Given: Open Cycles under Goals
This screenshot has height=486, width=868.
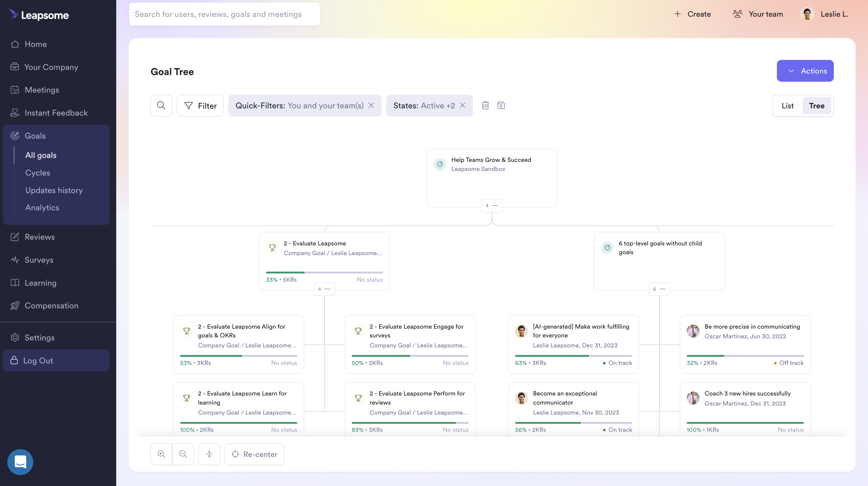Looking at the screenshot, I should point(38,173).
